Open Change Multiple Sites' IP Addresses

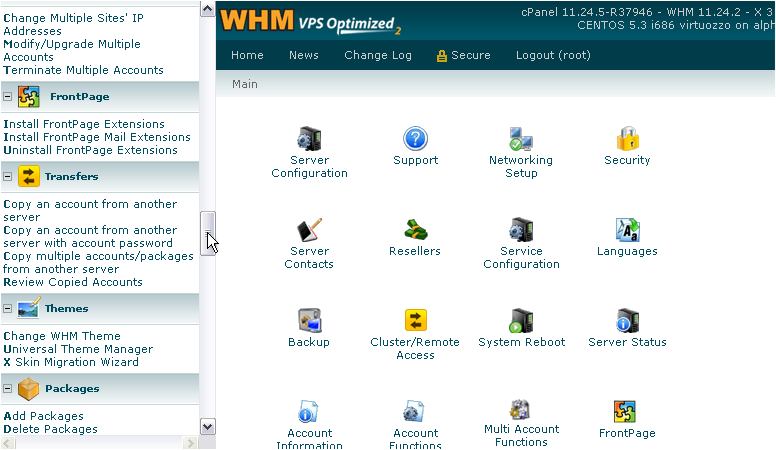click(73, 24)
